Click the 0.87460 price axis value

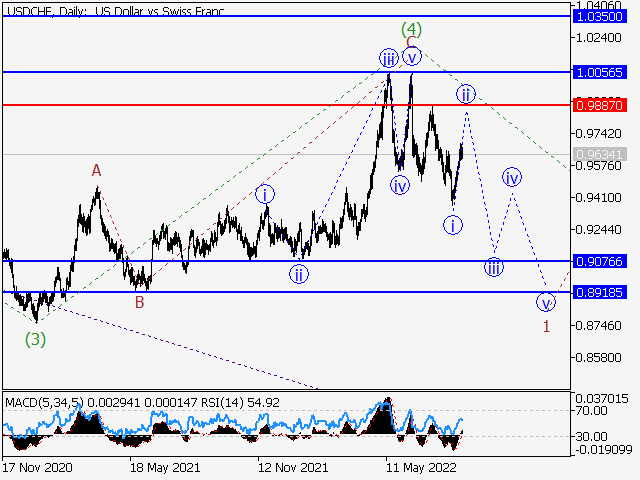coord(599,326)
